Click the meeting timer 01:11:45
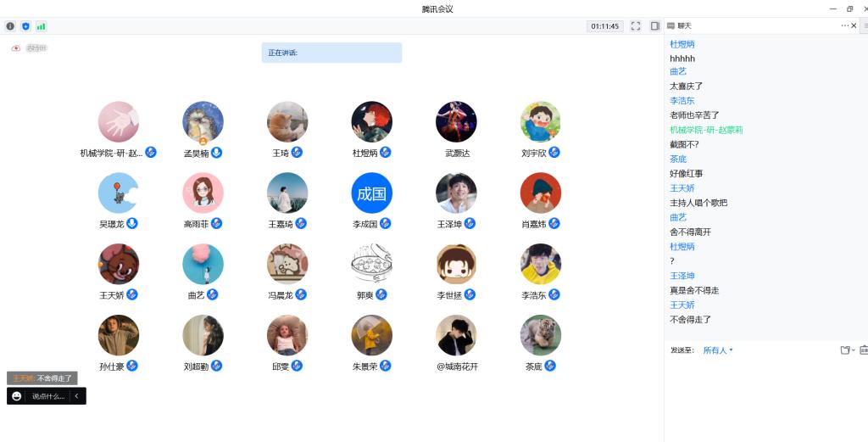The image size is (868, 442). click(604, 26)
